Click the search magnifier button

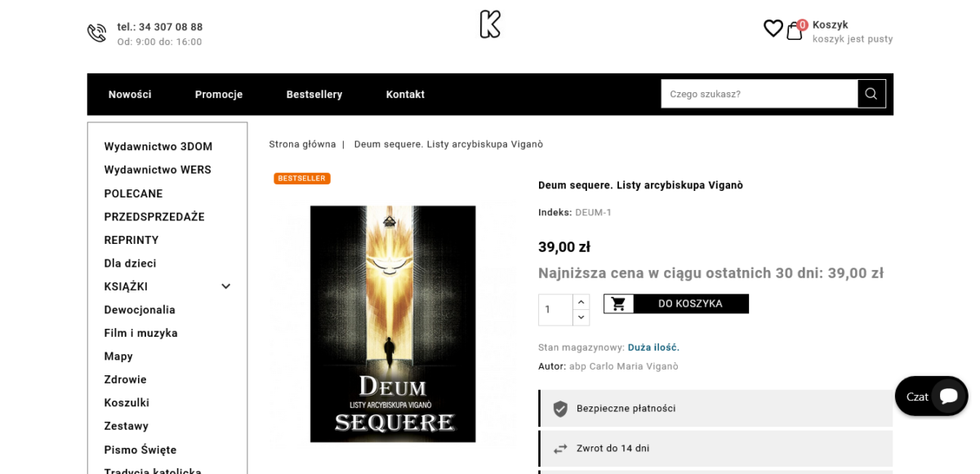(x=871, y=94)
